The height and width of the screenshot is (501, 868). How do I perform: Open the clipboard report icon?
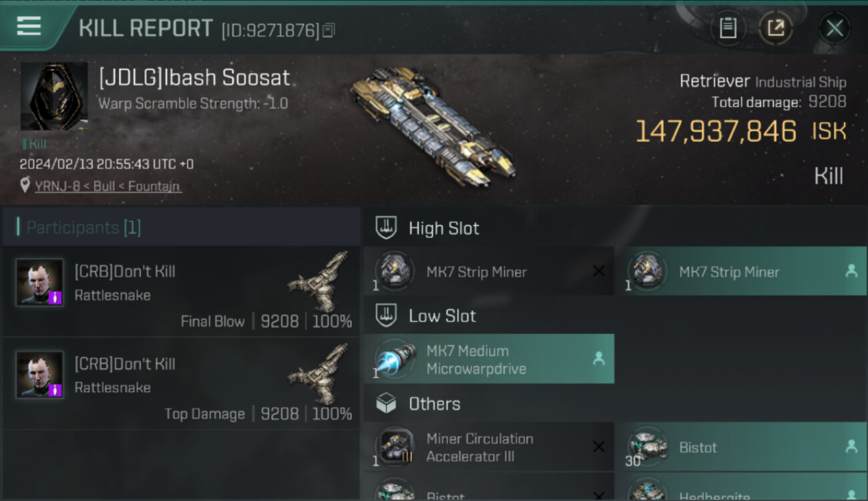728,28
